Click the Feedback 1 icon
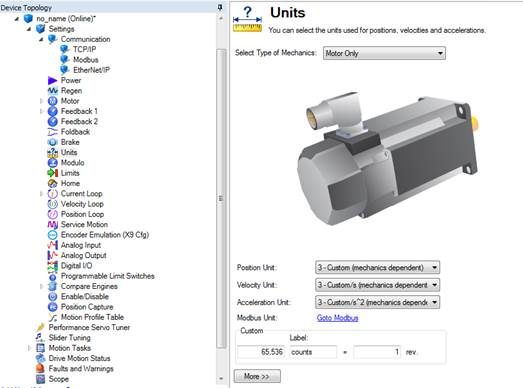The height and width of the screenshot is (388, 523). click(52, 111)
